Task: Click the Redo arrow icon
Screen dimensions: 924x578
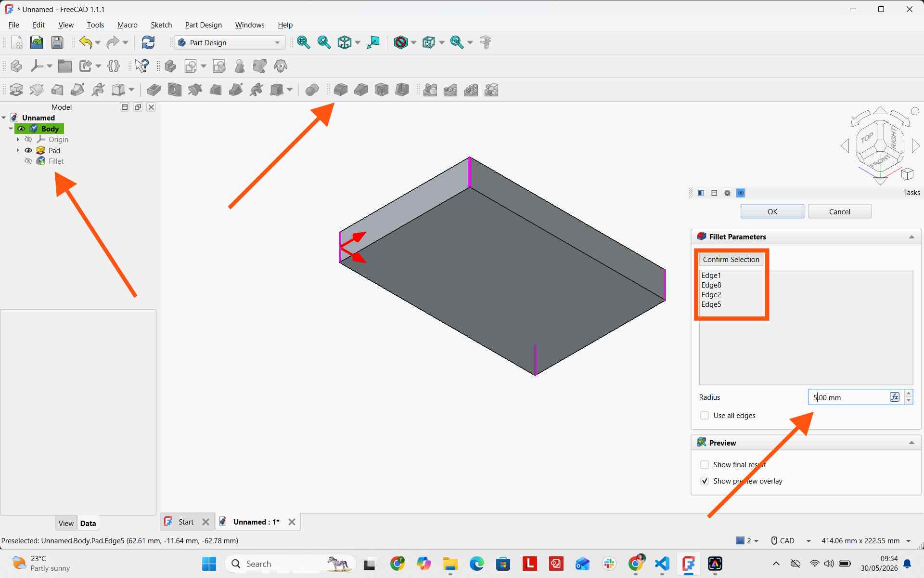Action: pos(113,42)
